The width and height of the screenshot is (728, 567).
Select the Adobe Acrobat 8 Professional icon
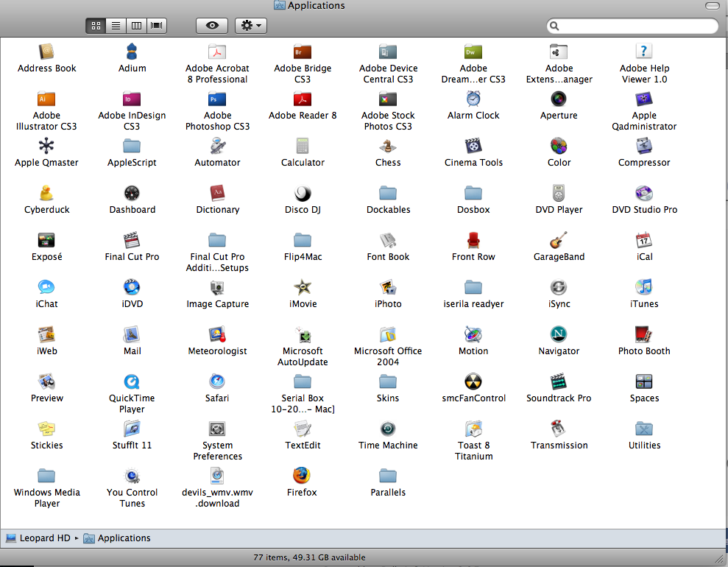(x=217, y=52)
